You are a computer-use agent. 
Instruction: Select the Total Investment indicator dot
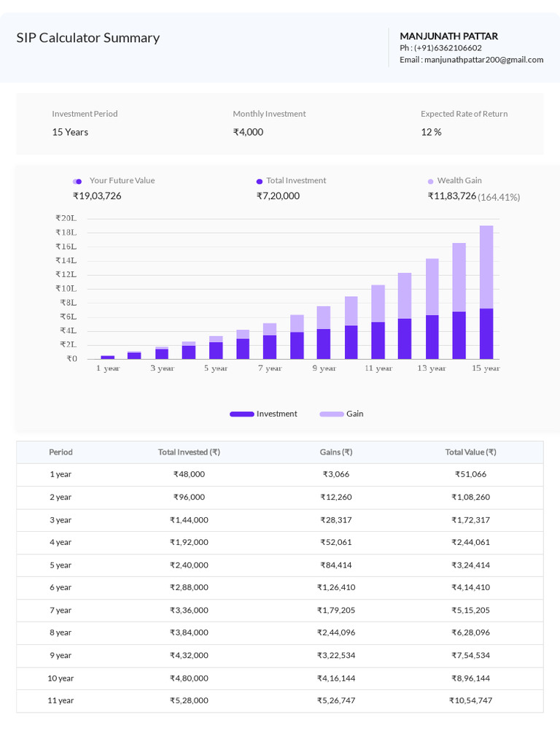click(260, 182)
